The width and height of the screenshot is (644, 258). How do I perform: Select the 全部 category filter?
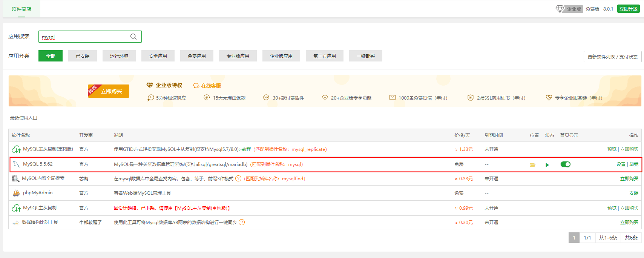(51, 56)
